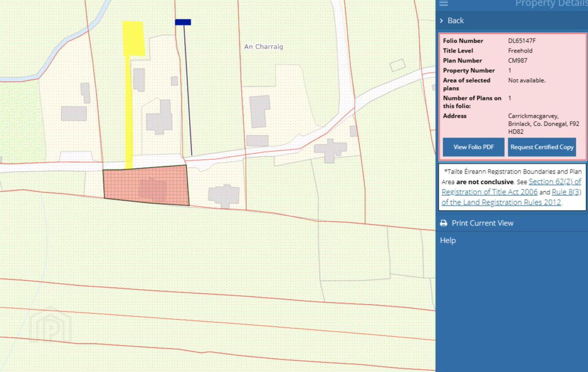
Task: Click the small tilted rectangle outline on map
Action: coord(397,65)
